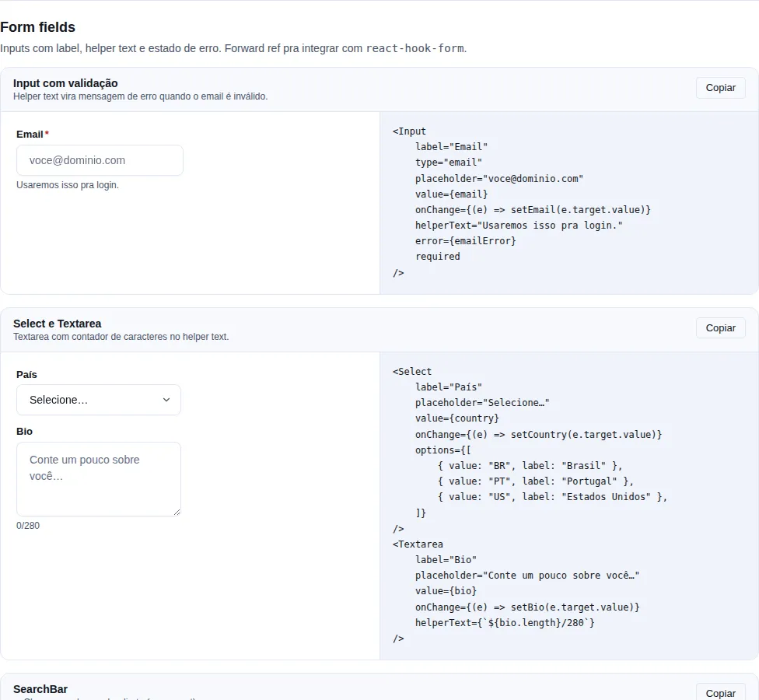Click the "SearchBar" card title

point(40,689)
